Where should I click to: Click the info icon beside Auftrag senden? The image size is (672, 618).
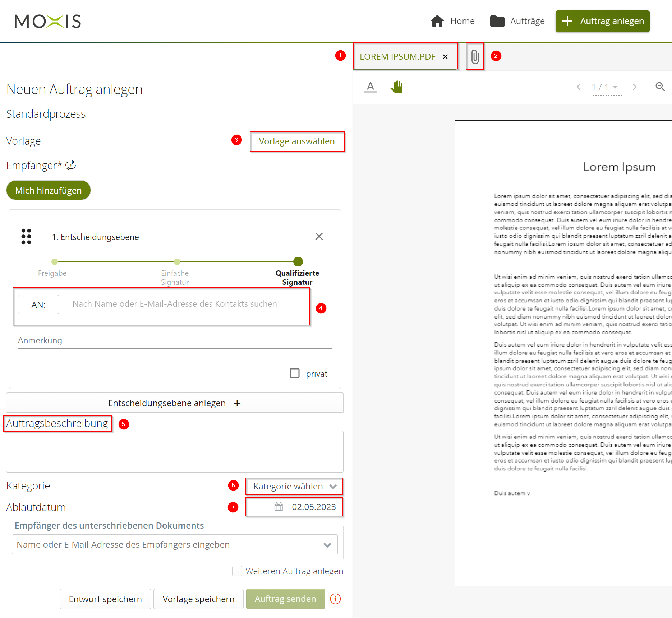coord(335,599)
